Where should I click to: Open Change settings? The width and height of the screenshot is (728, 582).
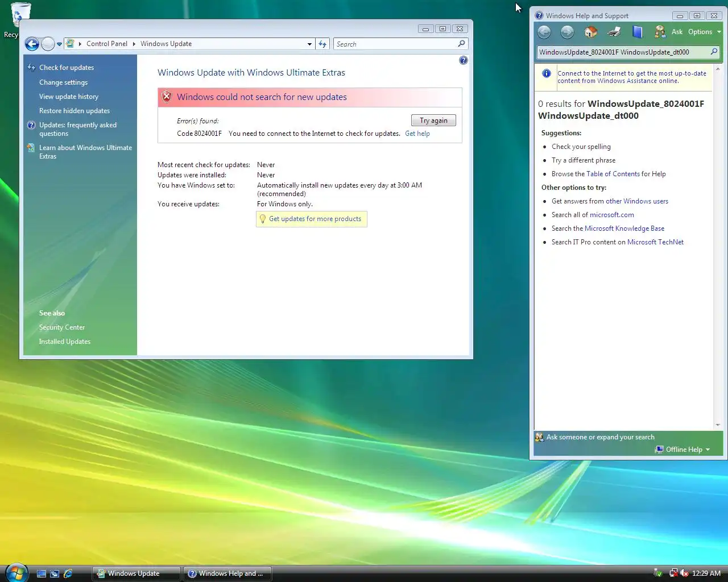point(63,82)
